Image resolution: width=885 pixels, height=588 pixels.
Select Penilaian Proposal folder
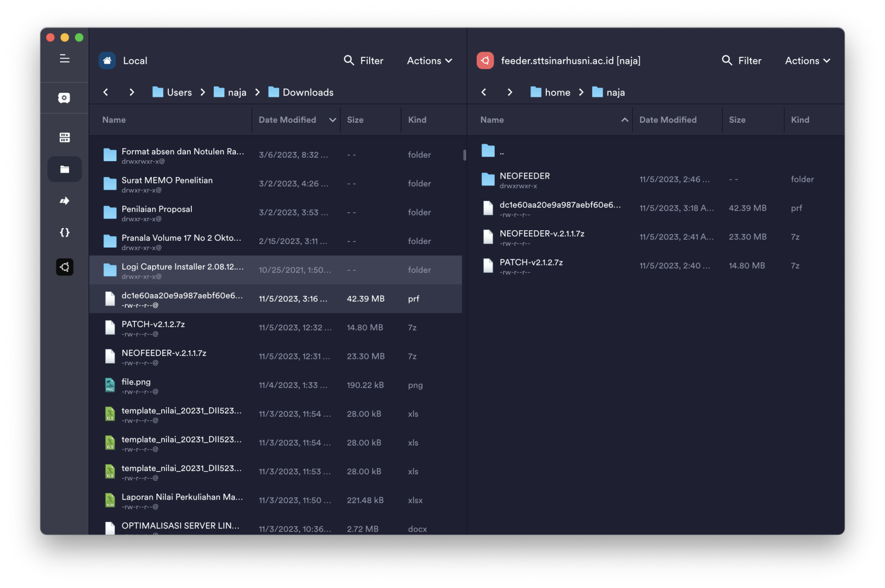click(x=276, y=212)
